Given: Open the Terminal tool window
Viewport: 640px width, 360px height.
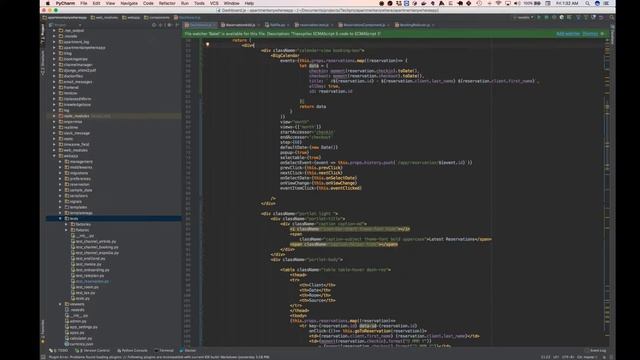Looking at the screenshot, I should click(164, 351).
